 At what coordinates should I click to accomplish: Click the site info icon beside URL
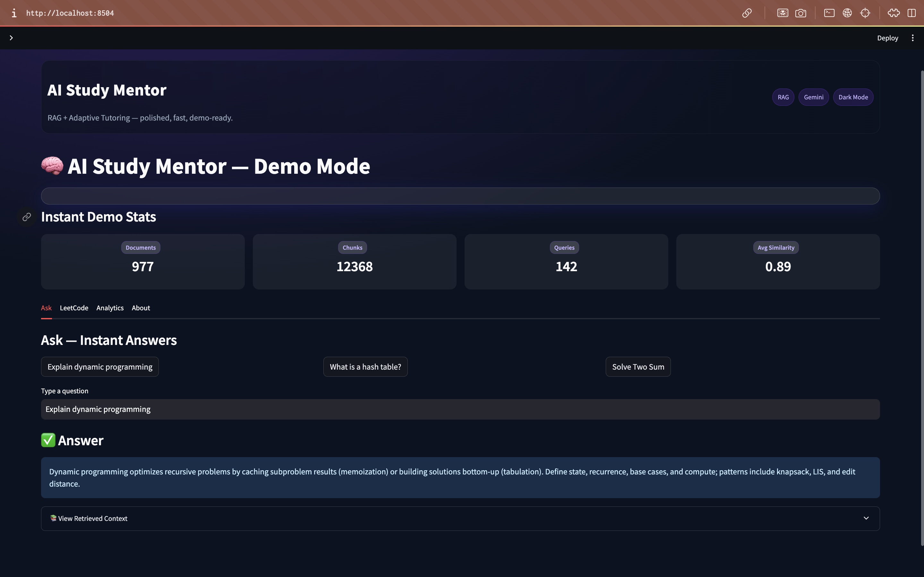click(14, 13)
